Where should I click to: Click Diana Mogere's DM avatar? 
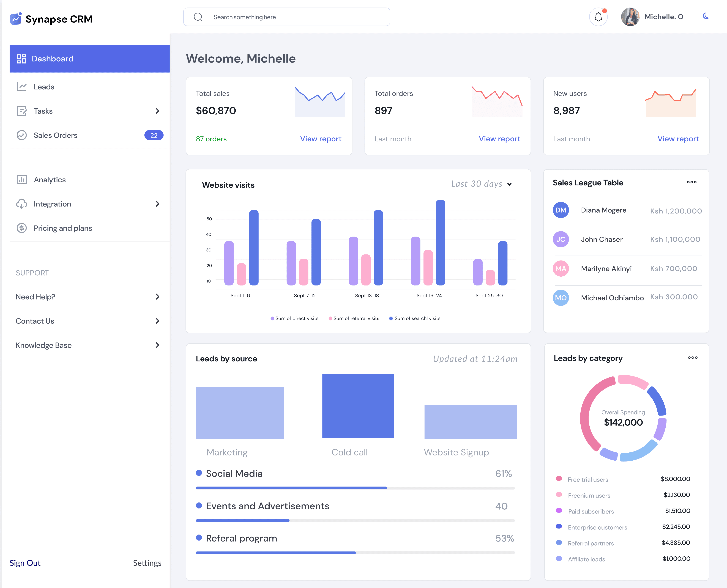click(x=561, y=210)
